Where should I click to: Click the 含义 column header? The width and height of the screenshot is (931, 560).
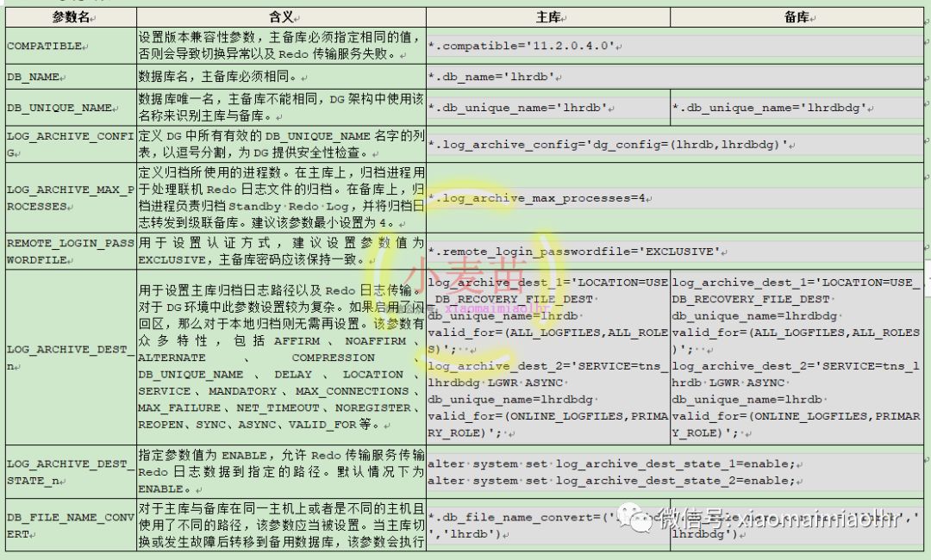281,17
